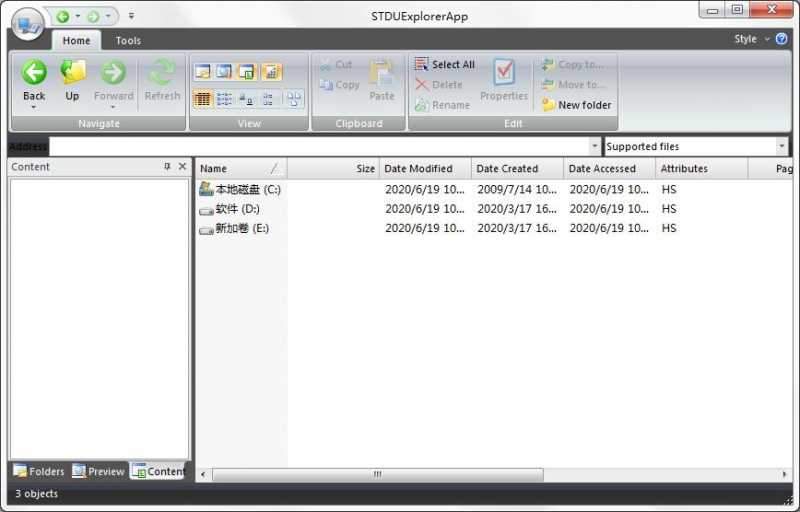Viewport: 800px width, 512px height.
Task: Create a New folder
Action: click(576, 105)
